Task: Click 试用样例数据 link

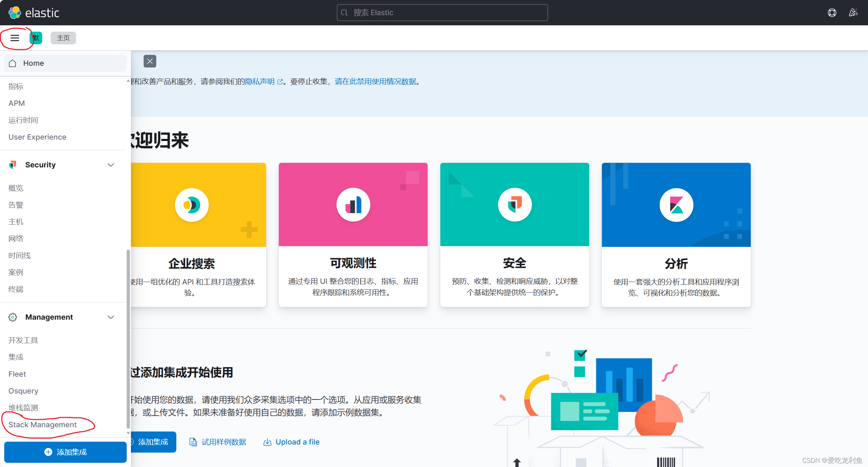Action: coord(224,442)
